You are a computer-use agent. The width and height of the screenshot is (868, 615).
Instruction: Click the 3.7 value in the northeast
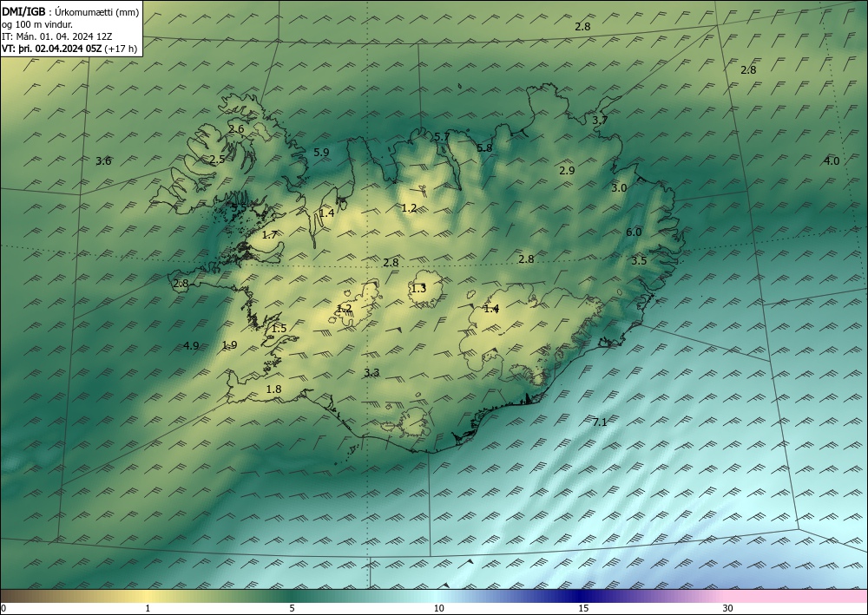pyautogui.click(x=600, y=120)
